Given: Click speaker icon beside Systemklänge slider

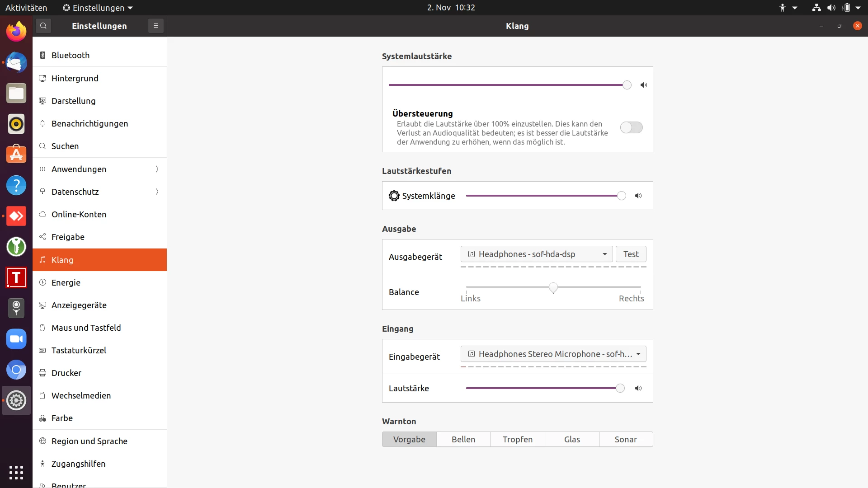Looking at the screenshot, I should click(x=638, y=196).
